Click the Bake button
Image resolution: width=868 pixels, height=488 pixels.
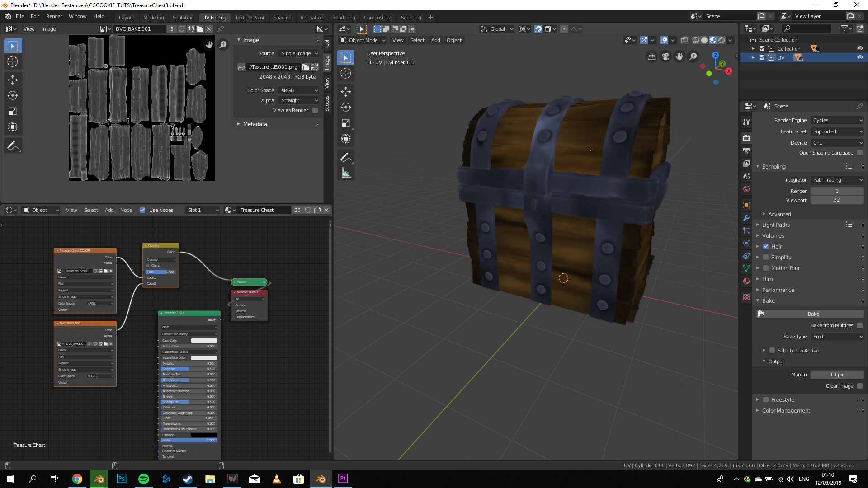pos(813,314)
